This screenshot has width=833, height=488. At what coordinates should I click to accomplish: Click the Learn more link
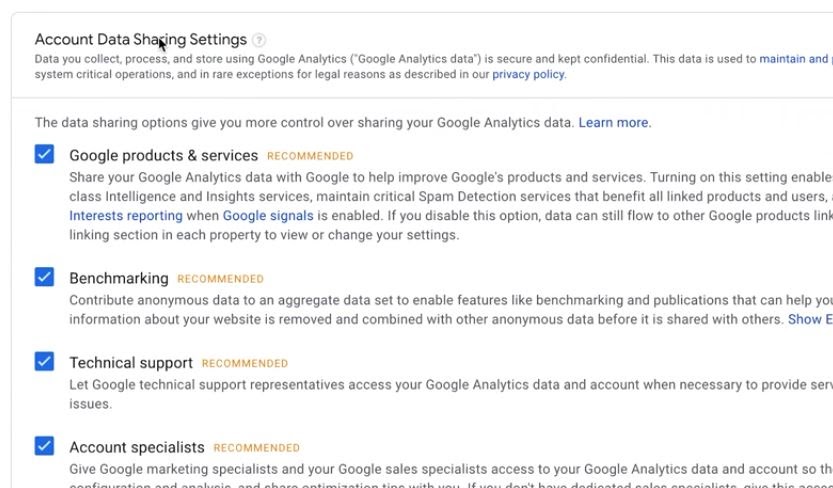pyautogui.click(x=613, y=123)
